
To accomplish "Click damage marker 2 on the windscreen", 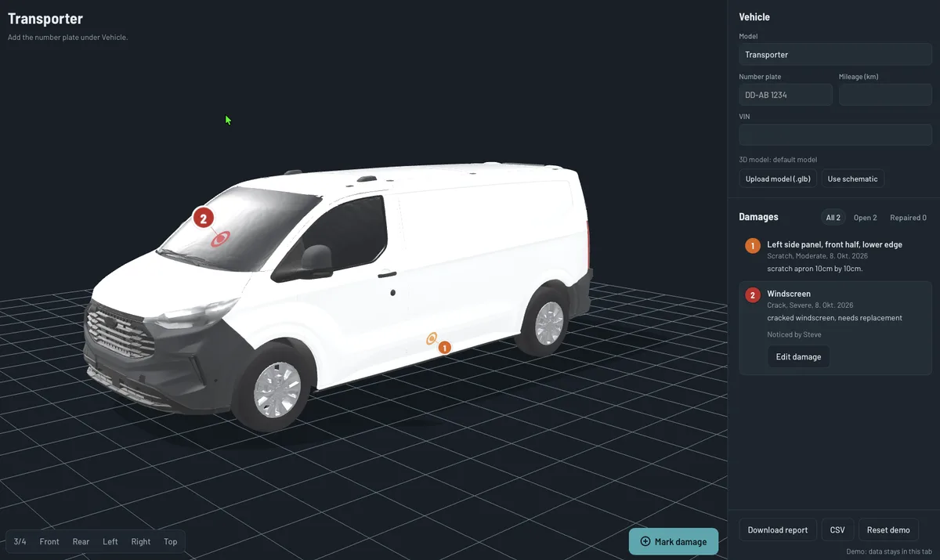I will coord(204,219).
